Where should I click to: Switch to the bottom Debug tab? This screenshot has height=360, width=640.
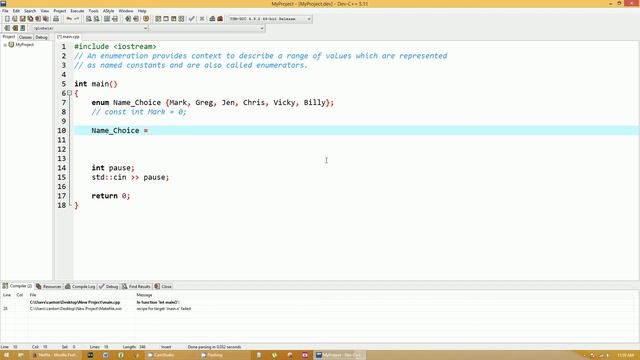[109, 287]
